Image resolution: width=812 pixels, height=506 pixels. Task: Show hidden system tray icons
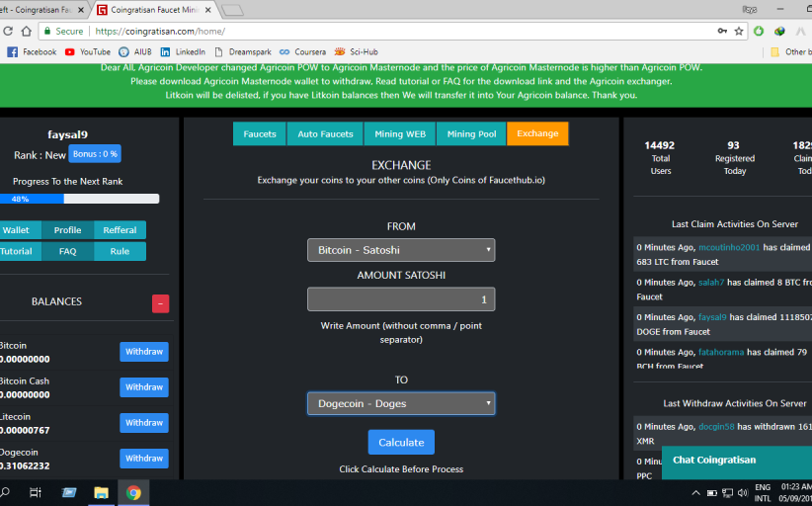[x=695, y=492]
